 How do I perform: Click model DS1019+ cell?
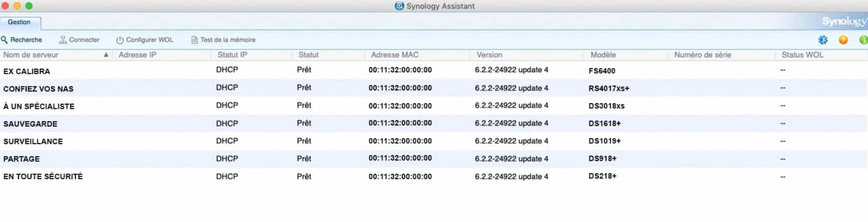[x=604, y=141]
